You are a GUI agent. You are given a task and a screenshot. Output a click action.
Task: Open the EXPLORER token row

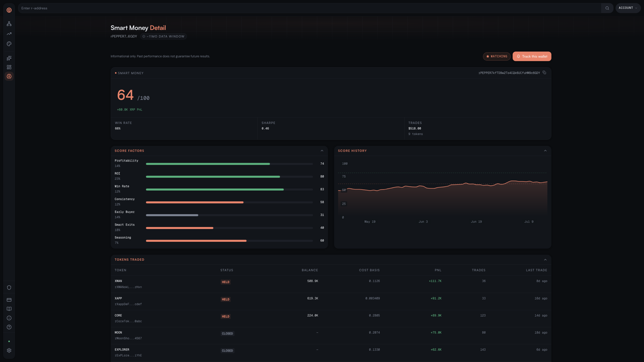pos(331,353)
